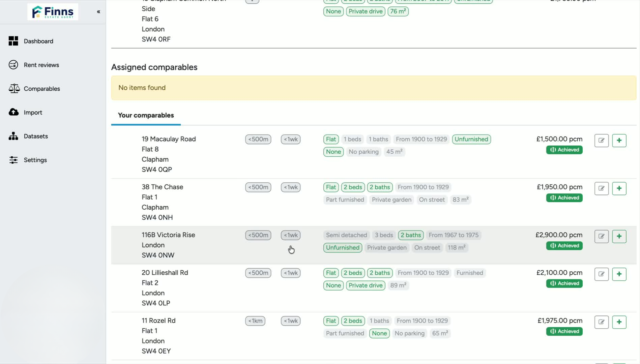Click the Finns Estate Agent logo
The height and width of the screenshot is (364, 640).
(53, 12)
